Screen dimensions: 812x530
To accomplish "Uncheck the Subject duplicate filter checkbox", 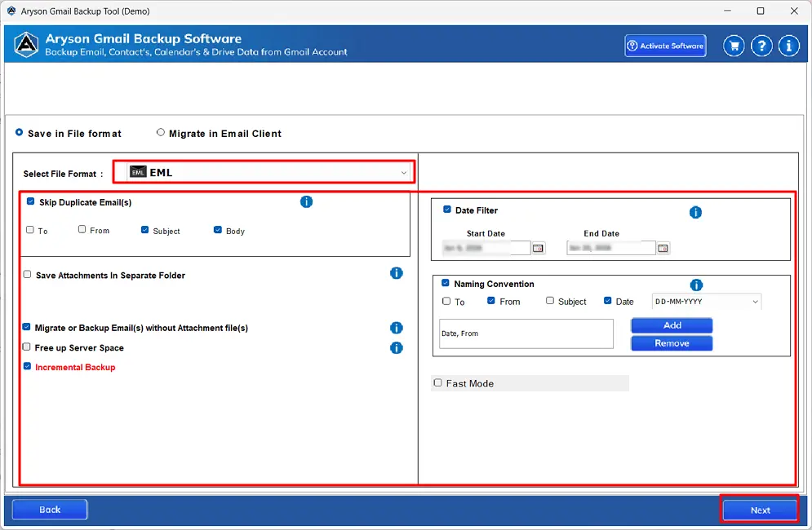I will tap(145, 230).
